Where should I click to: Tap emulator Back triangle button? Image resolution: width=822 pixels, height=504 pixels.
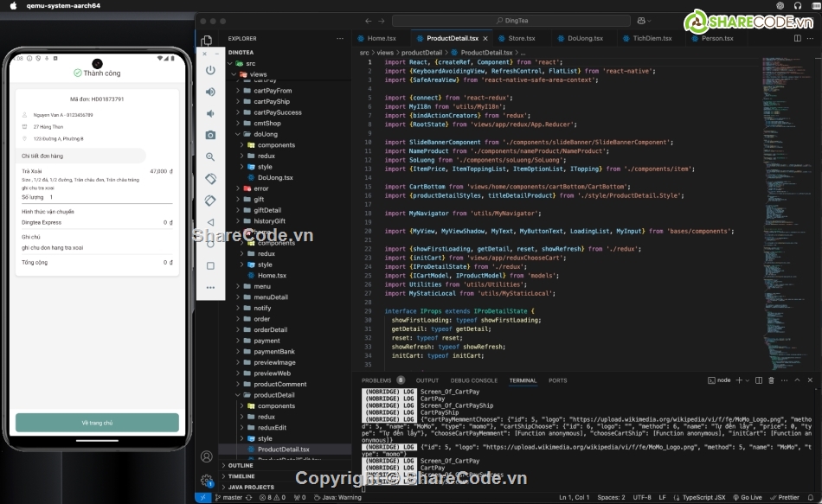(210, 222)
